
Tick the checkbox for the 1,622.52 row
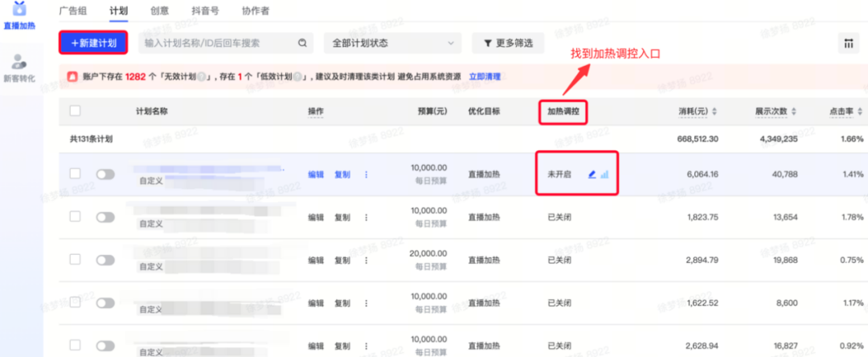75,303
